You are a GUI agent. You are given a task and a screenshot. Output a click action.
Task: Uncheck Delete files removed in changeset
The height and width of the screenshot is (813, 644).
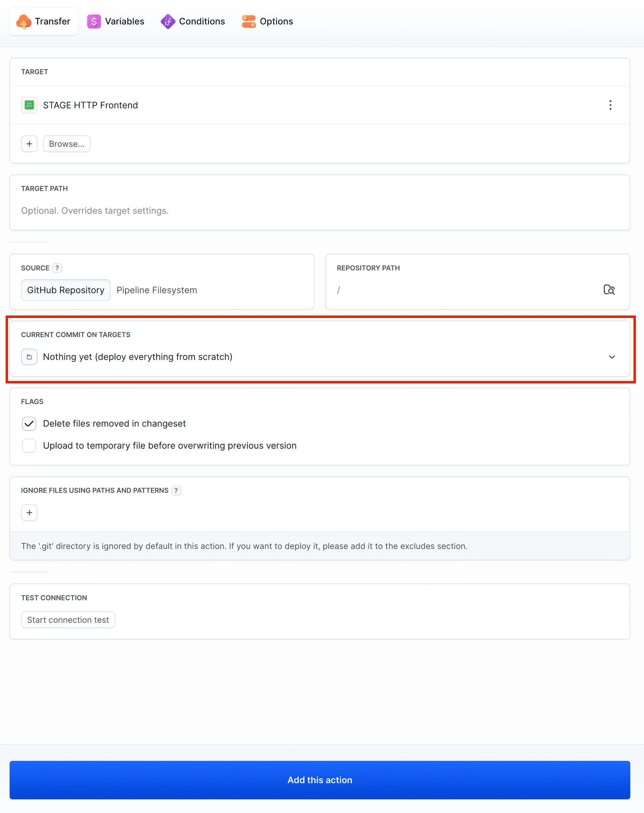[x=30, y=424]
